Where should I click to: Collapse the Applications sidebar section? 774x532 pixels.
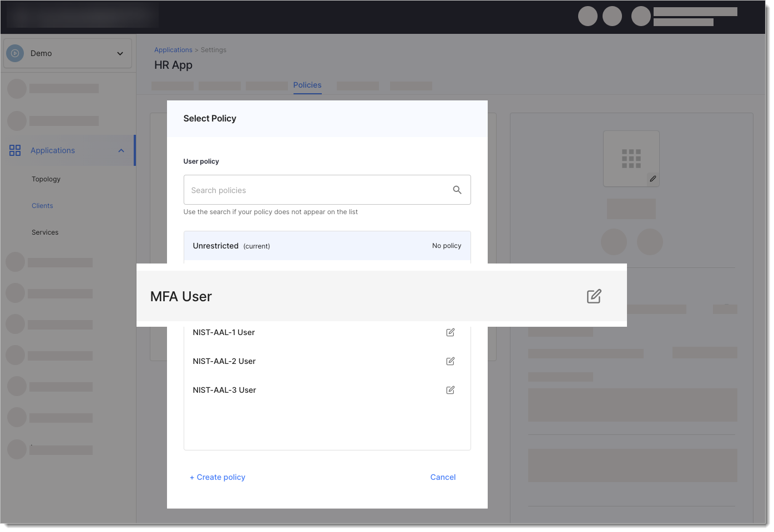pyautogui.click(x=121, y=151)
